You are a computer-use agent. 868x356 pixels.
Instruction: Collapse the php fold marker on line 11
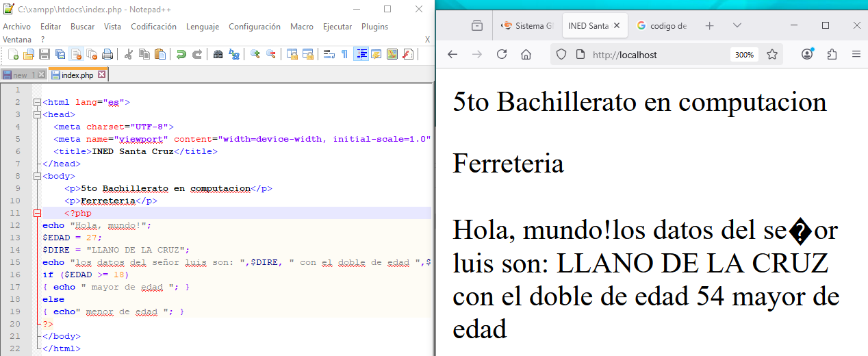click(x=37, y=213)
